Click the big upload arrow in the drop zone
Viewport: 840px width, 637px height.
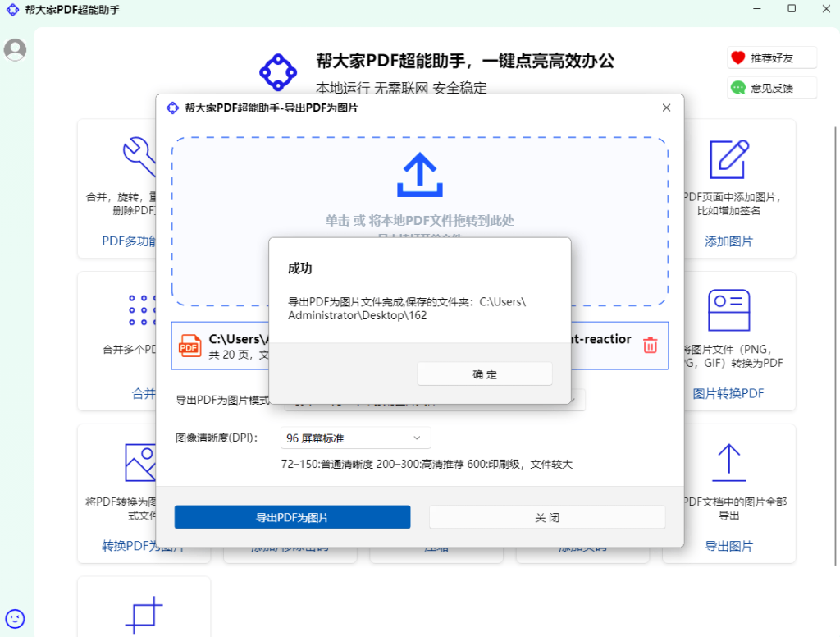[x=419, y=174]
